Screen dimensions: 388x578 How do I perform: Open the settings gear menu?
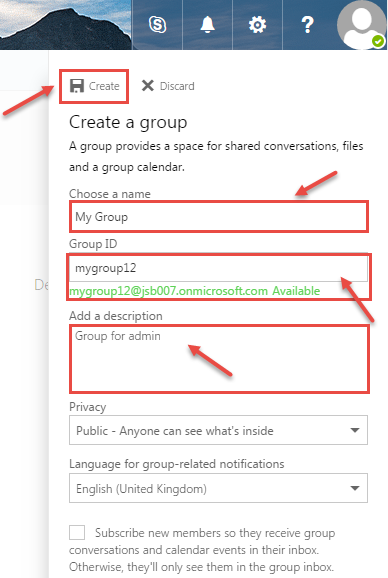257,25
